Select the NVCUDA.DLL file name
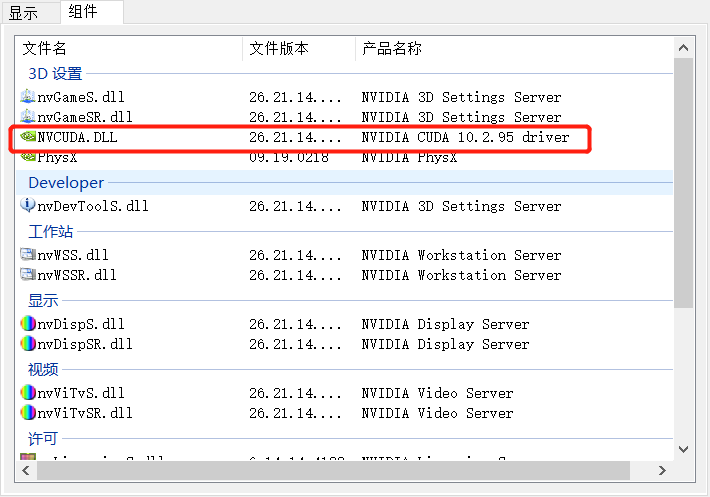Image resolution: width=710 pixels, height=497 pixels. (77, 137)
